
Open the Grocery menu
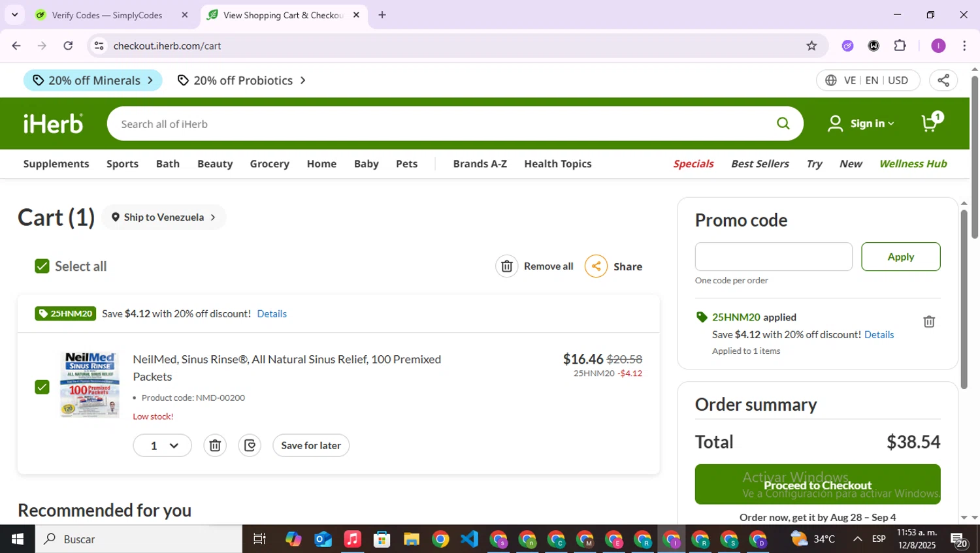tap(269, 164)
